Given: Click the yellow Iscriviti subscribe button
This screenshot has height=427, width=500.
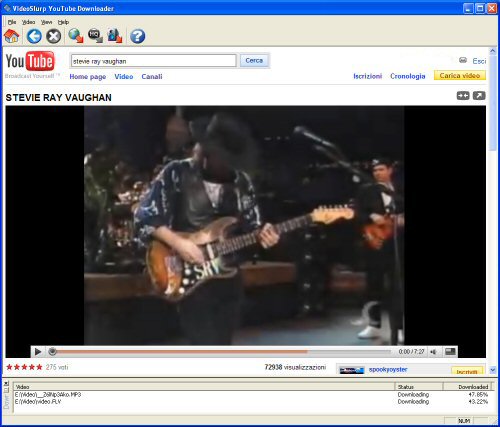Looking at the screenshot, I should click(467, 371).
